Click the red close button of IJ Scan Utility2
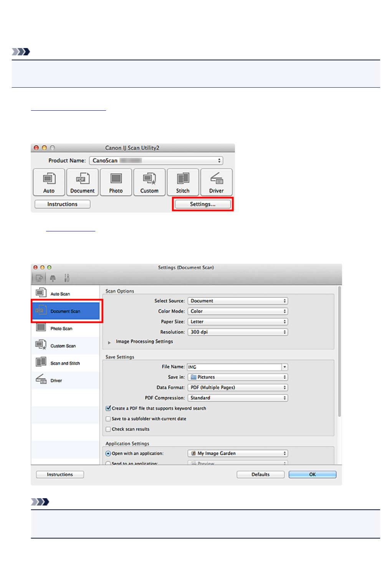The height and width of the screenshot is (582, 392). (36, 148)
